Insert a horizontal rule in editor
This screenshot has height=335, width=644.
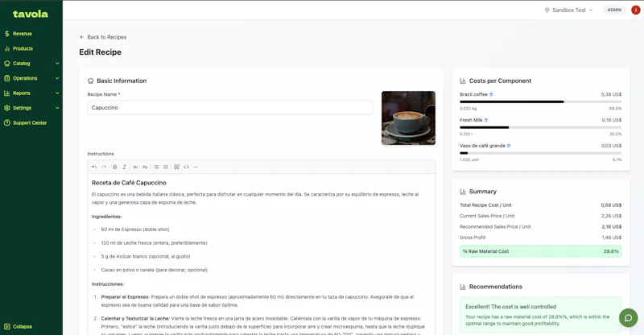[x=196, y=167]
